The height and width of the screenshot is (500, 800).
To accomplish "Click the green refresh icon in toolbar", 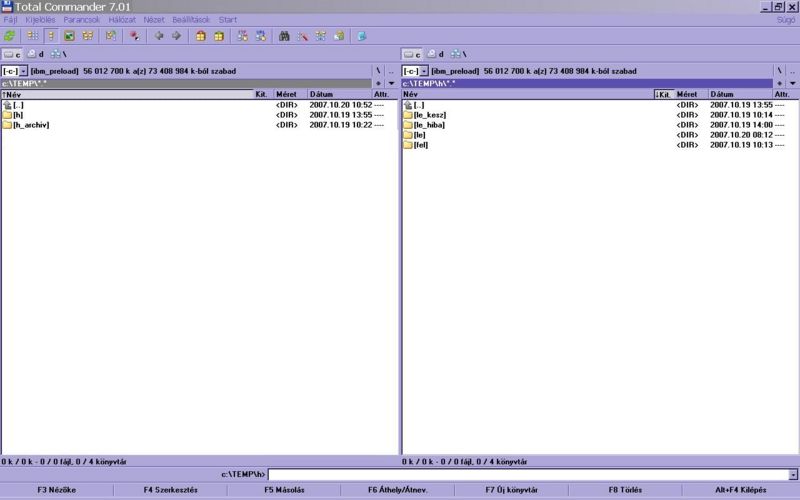I will tap(9, 36).
